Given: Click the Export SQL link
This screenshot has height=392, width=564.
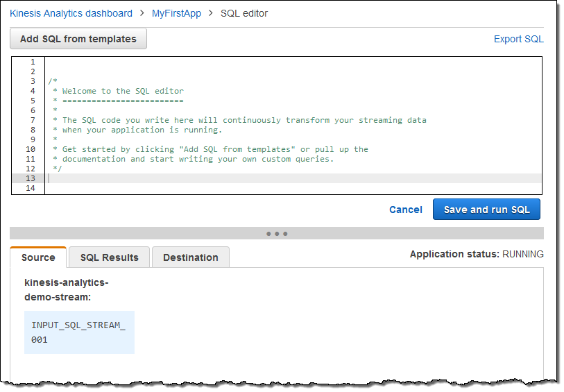Looking at the screenshot, I should coord(518,39).
